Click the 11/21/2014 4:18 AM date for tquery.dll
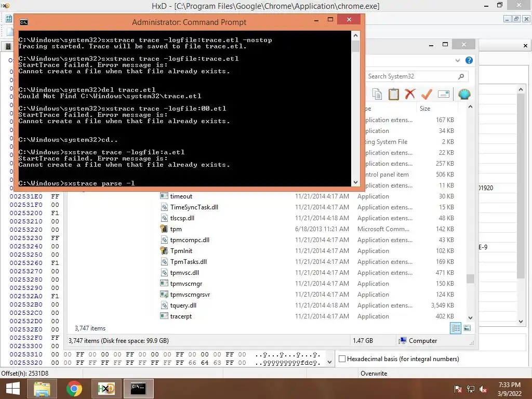Image resolution: width=532 pixels, height=399 pixels. pyautogui.click(x=322, y=305)
